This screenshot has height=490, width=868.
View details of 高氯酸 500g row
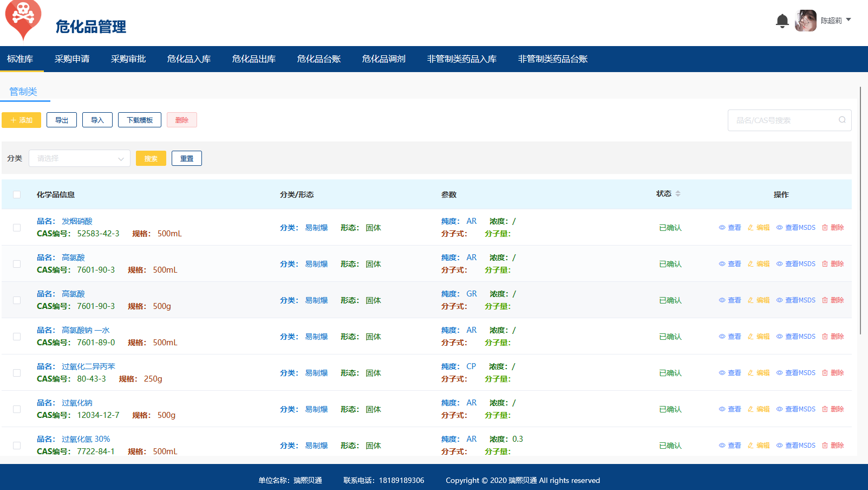click(x=730, y=300)
